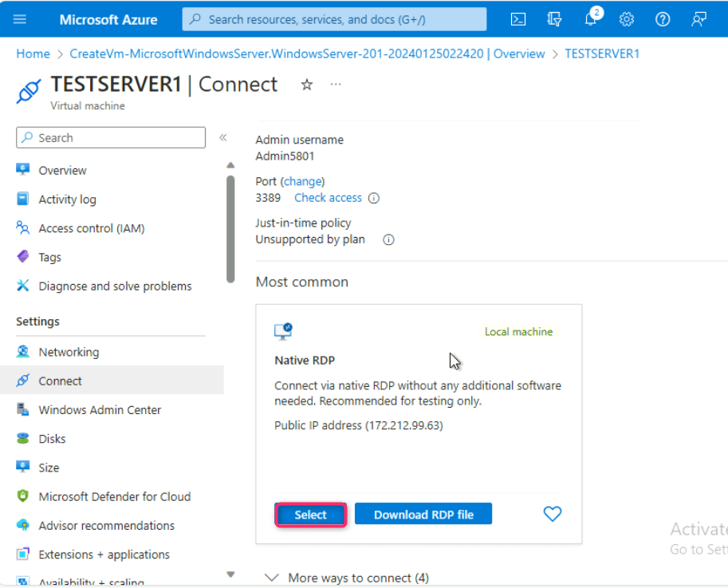The image size is (728, 588).
Task: Open the notifications bell
Action: tap(592, 19)
